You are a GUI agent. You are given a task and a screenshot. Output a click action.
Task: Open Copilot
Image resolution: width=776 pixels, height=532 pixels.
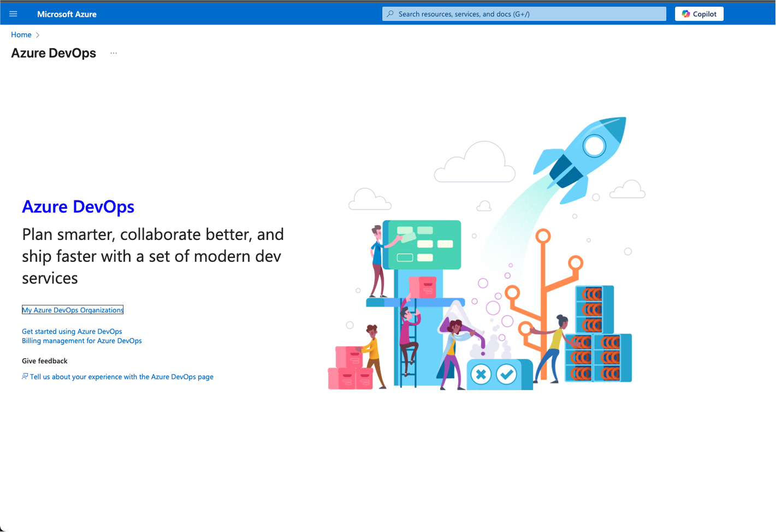click(699, 14)
